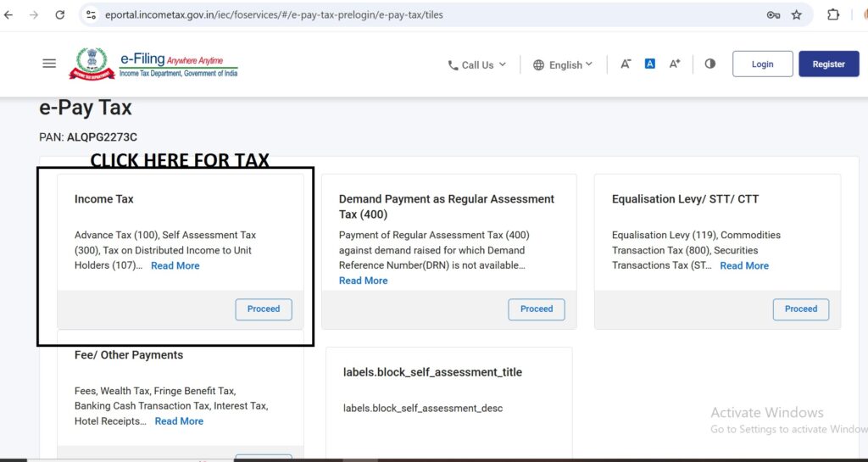Read More on Income Tax card

tap(175, 265)
